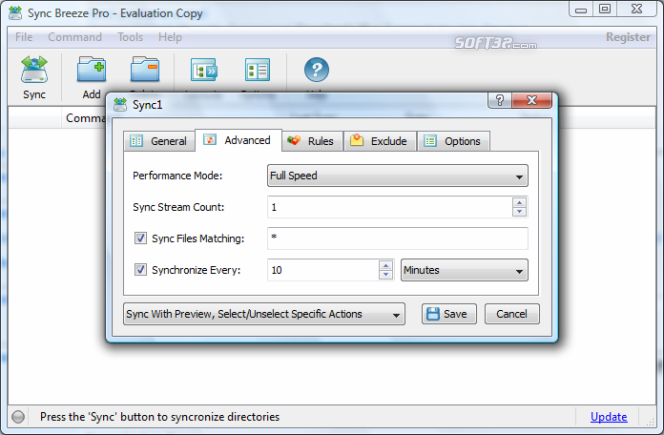Increase Sync Stream Count with up arrow
The height and width of the screenshot is (435, 664).
coord(519,202)
